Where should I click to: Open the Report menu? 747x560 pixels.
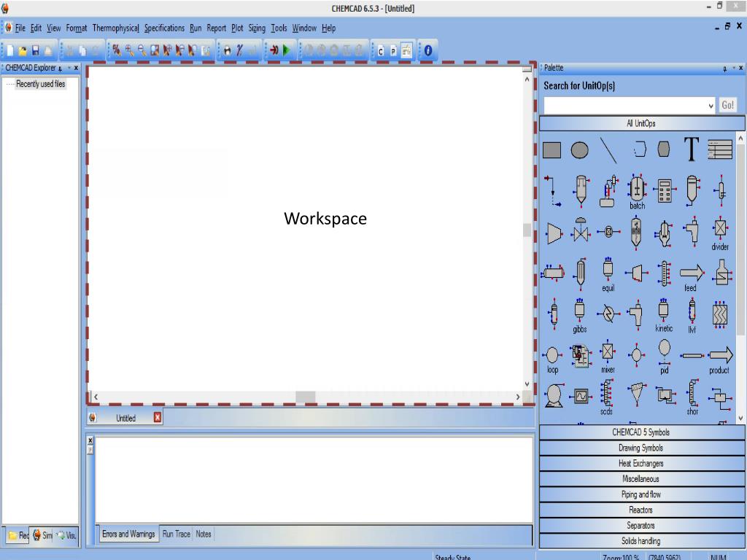click(216, 28)
